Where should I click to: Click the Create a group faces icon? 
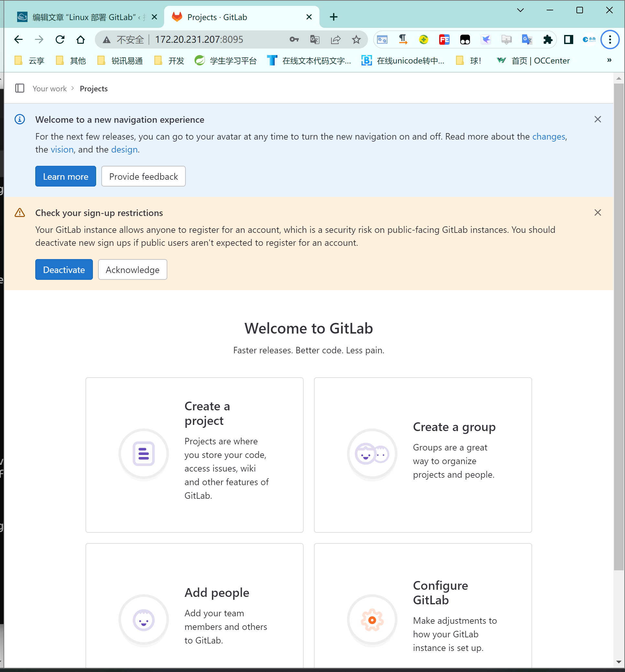coord(372,454)
